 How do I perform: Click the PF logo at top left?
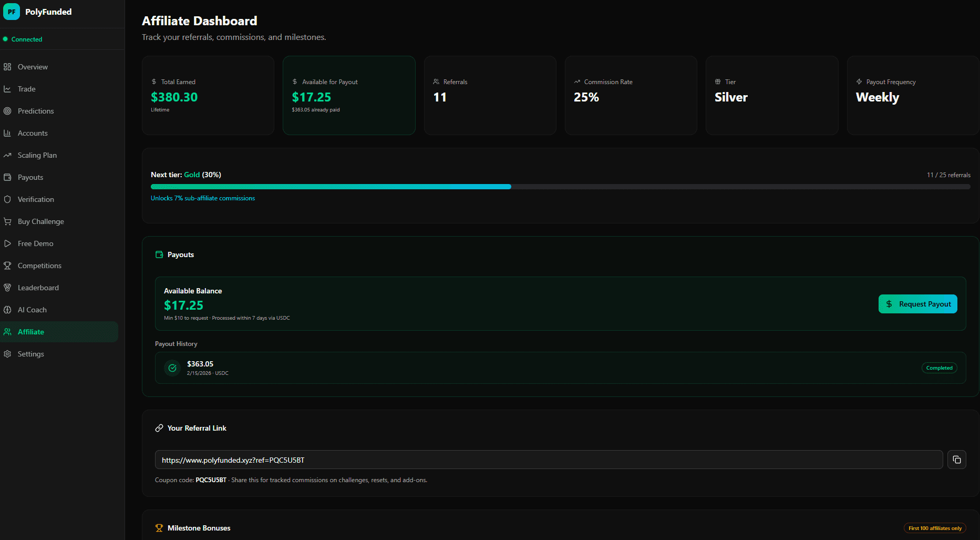(11, 12)
